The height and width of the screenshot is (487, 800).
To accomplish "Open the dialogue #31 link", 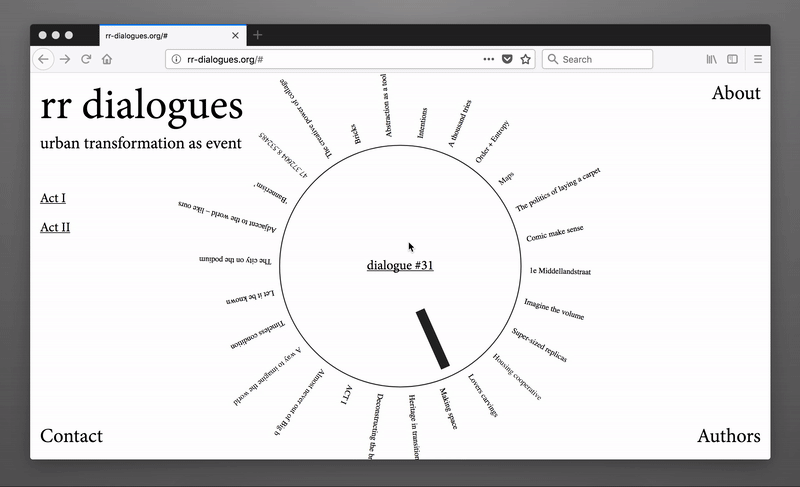I will coord(400,265).
